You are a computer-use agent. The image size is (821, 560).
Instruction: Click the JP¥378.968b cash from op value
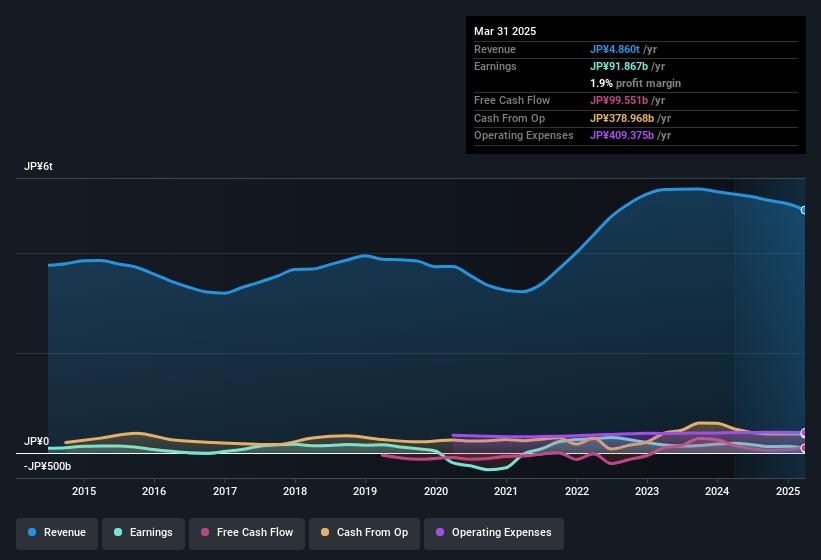tap(622, 118)
